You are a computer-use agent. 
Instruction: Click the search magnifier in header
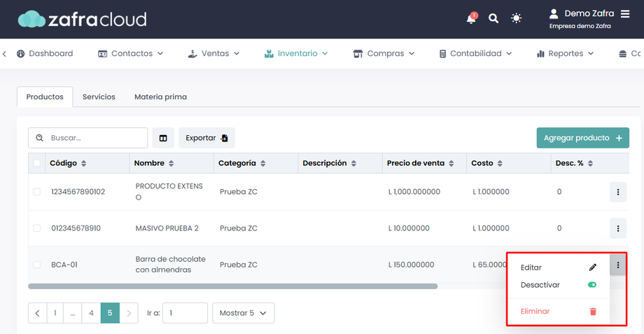tap(493, 18)
